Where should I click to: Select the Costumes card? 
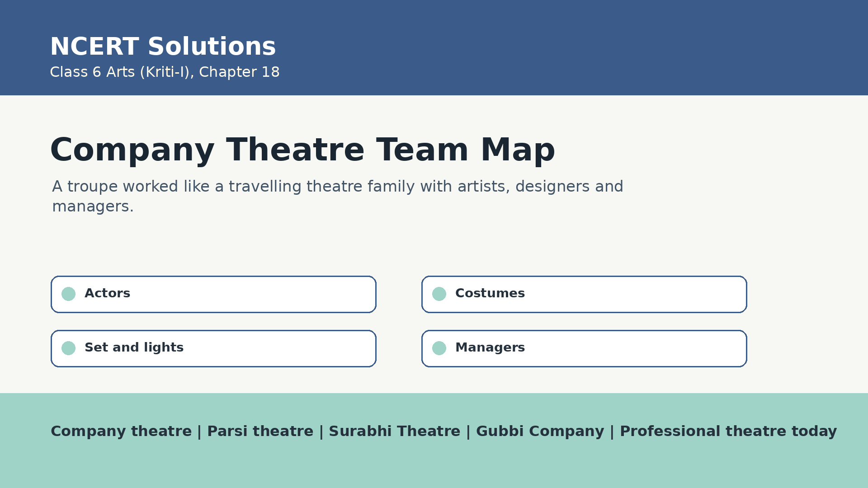[584, 294]
